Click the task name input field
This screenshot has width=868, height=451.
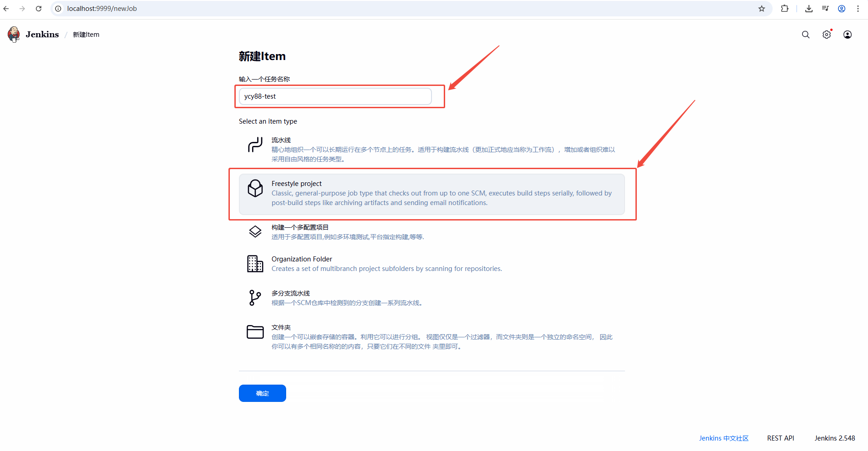[x=335, y=96]
